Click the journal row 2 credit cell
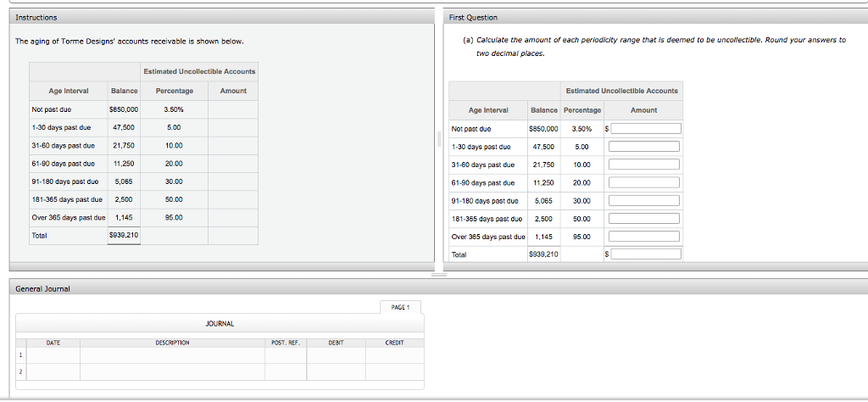Image resolution: width=868 pixels, height=402 pixels. click(x=395, y=372)
